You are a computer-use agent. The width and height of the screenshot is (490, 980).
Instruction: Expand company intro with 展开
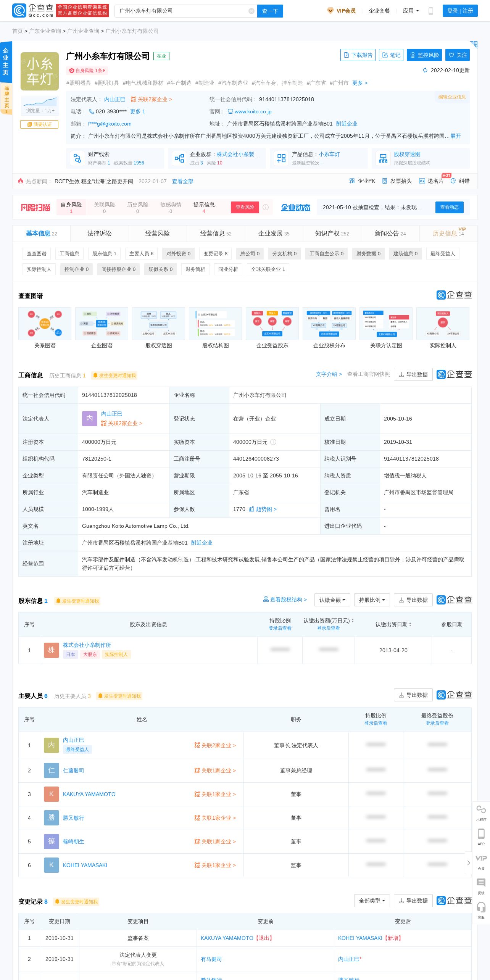(x=456, y=136)
